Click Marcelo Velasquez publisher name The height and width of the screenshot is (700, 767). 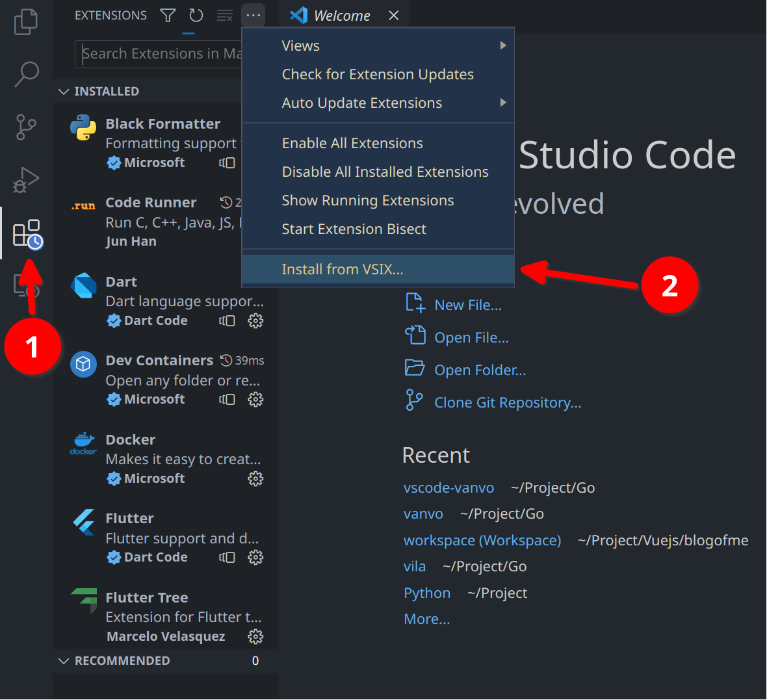[166, 636]
